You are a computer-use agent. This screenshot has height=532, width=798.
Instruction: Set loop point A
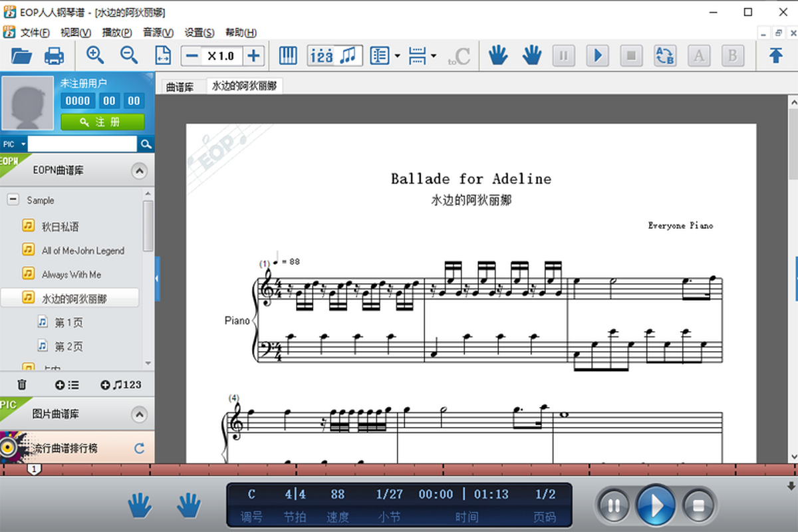click(x=698, y=56)
